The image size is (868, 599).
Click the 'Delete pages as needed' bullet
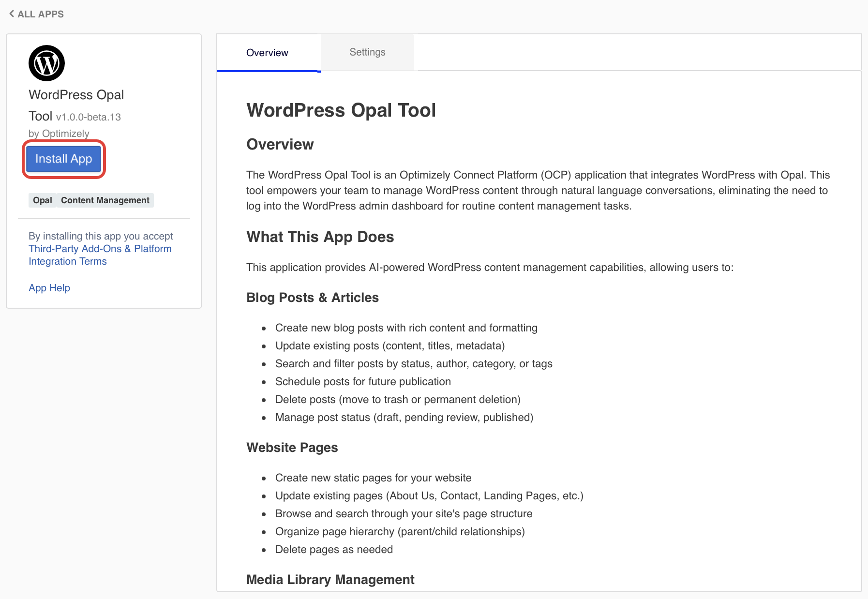pos(334,550)
